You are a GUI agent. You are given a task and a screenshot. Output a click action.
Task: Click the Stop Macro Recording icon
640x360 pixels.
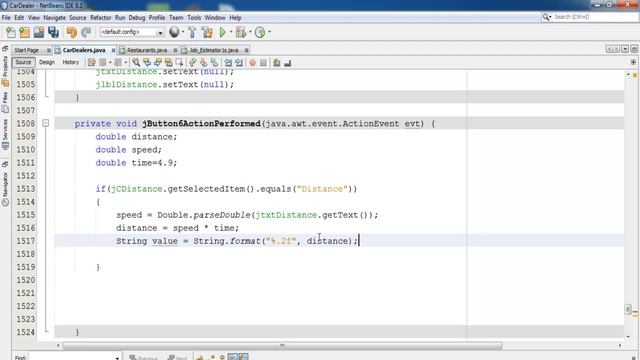pos(263,62)
